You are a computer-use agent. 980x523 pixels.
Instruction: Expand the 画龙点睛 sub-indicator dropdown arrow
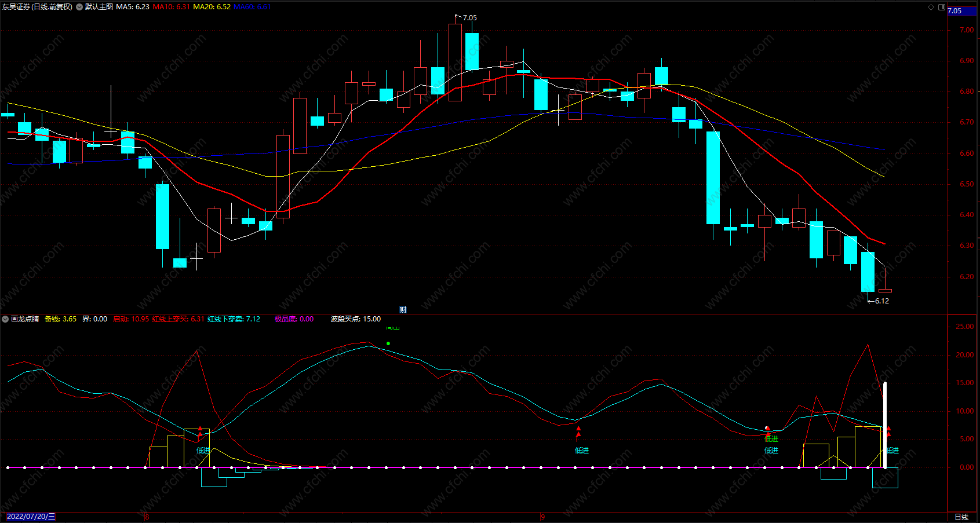click(5, 319)
